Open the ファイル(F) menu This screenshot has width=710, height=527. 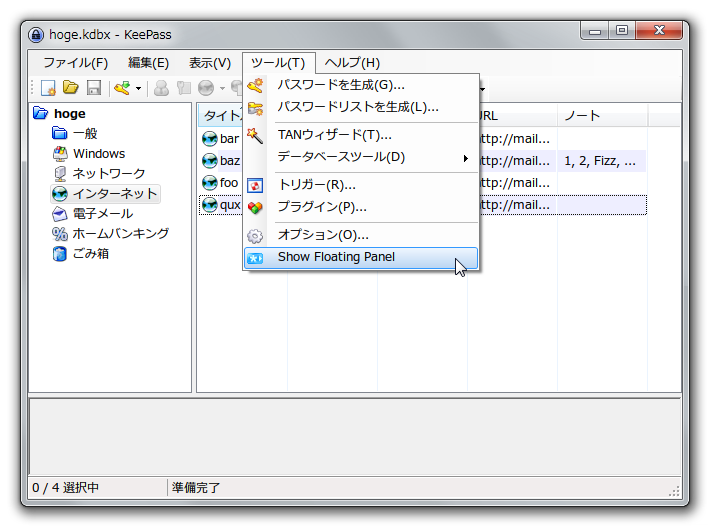coord(76,63)
